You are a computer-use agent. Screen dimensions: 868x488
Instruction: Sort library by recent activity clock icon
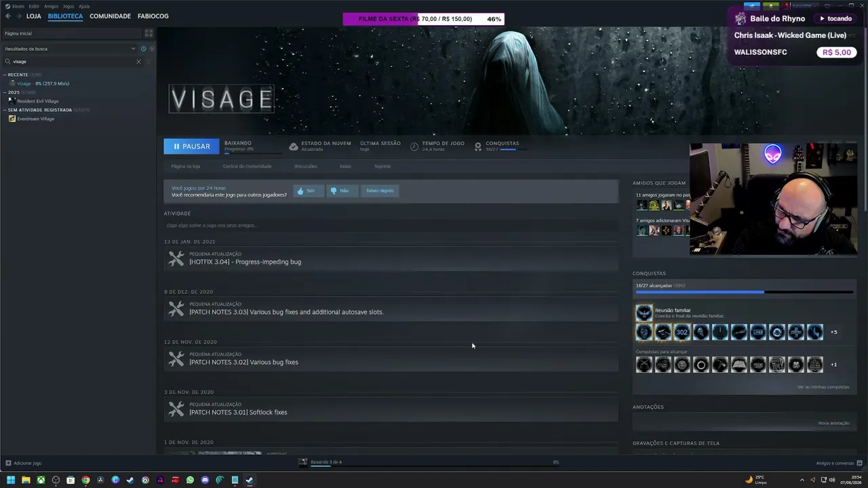point(143,49)
